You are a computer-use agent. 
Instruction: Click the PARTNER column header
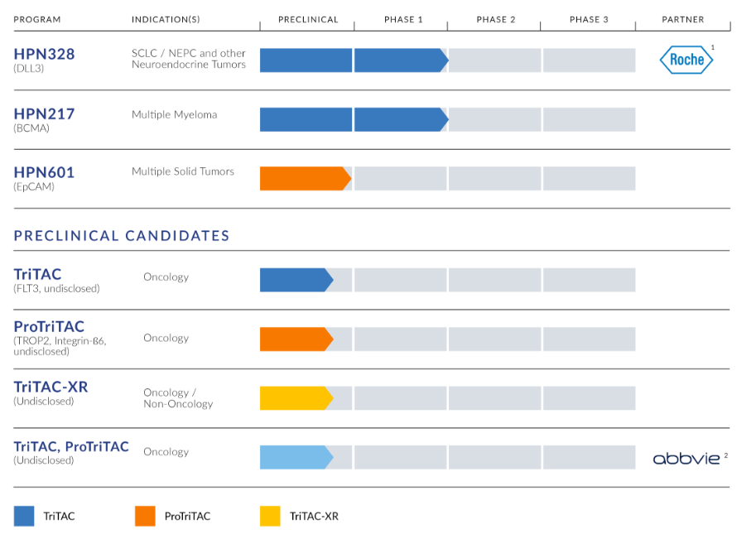[682, 20]
